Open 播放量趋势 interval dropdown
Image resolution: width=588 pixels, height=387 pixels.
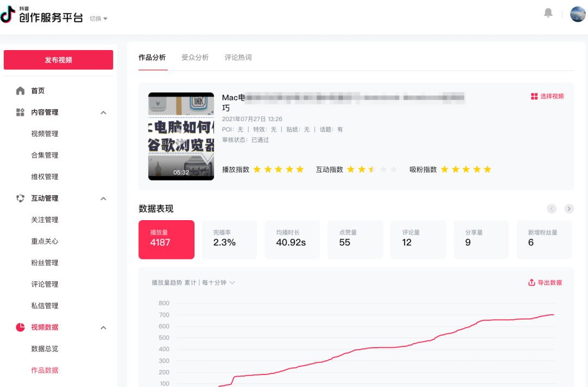click(x=232, y=282)
